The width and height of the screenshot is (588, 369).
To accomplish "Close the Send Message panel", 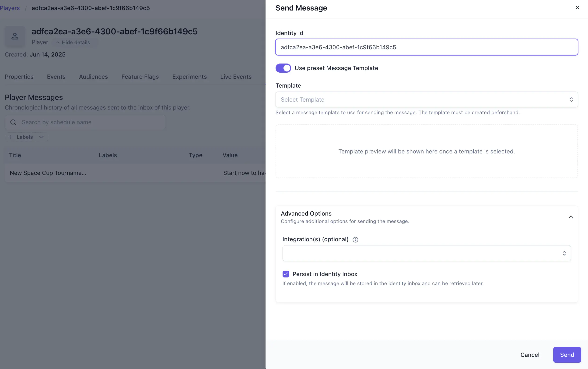I will point(577,7).
